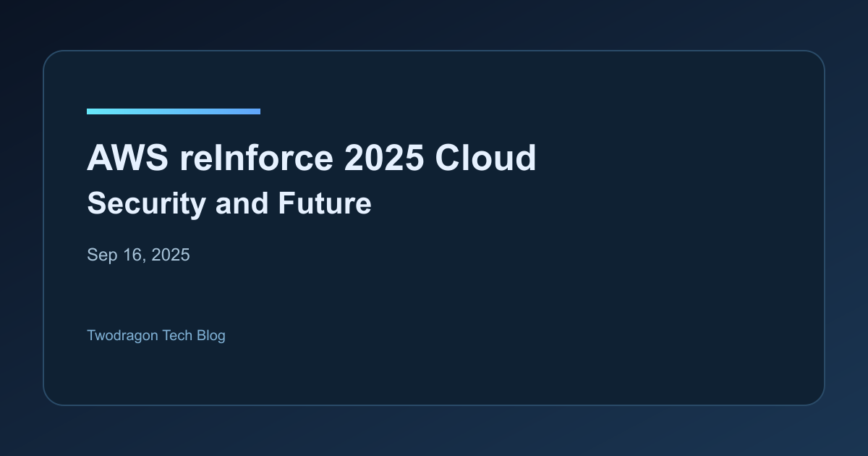868x456 pixels.
Task: Click "Sep" in the date line
Action: coord(101,255)
